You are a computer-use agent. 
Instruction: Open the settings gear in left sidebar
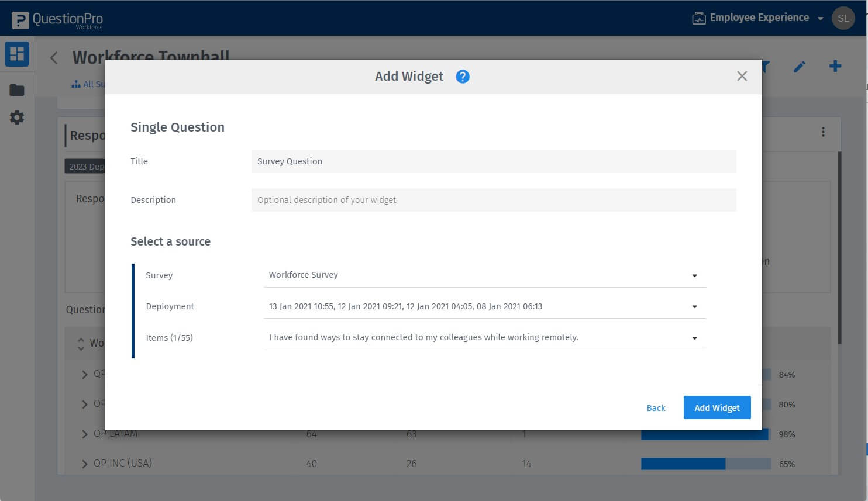pyautogui.click(x=16, y=117)
